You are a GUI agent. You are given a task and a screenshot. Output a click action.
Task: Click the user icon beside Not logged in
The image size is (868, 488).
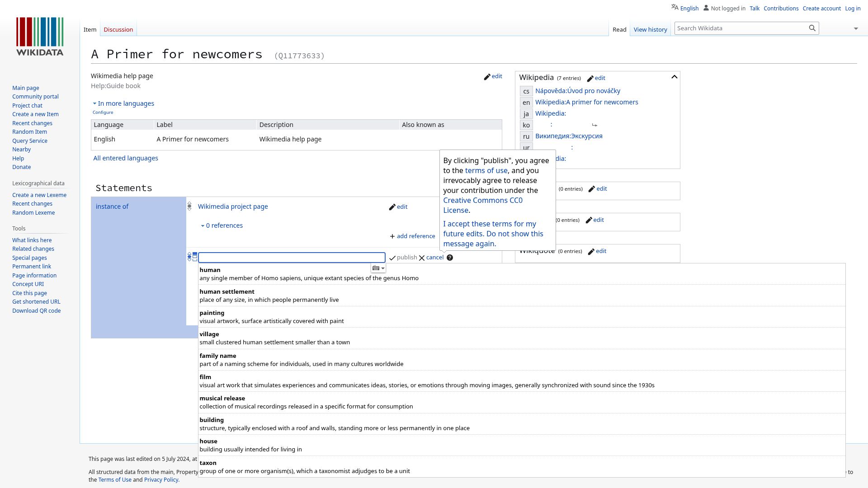[706, 8]
